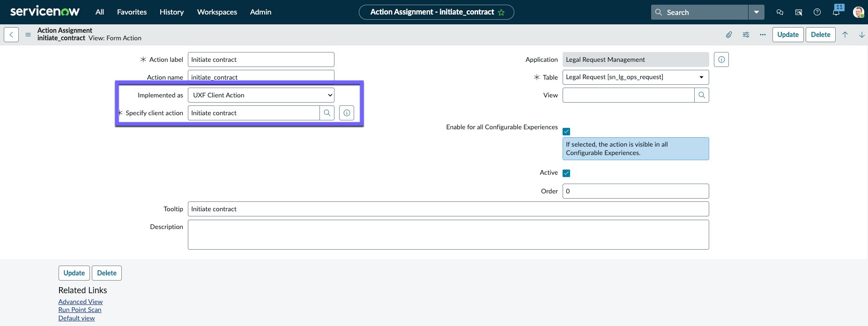
Task: Click info icon next to Application field
Action: pos(721,59)
